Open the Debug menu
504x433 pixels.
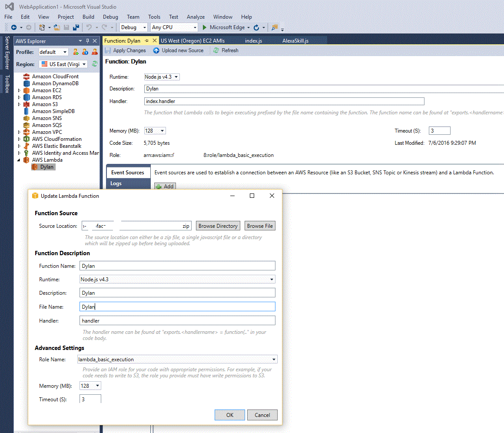110,17
